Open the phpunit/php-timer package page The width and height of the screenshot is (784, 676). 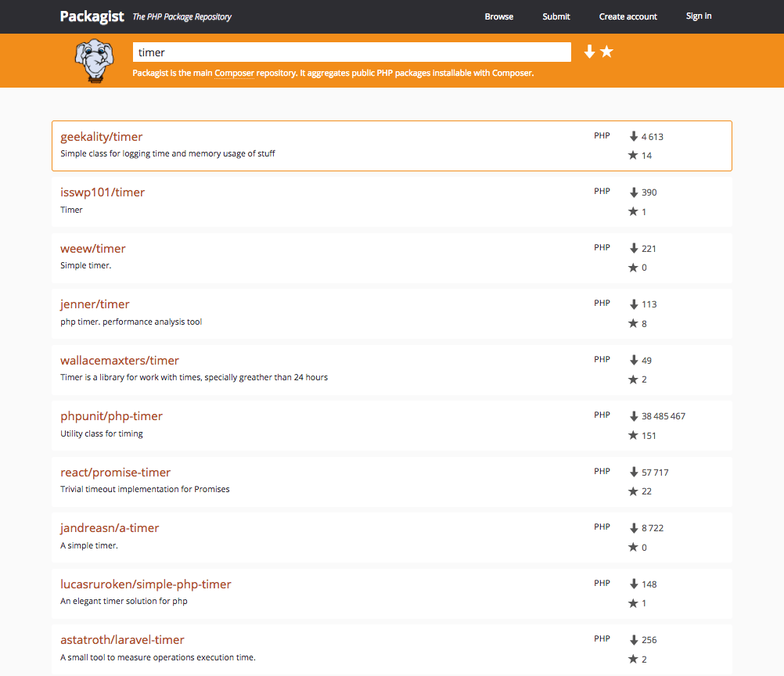click(x=112, y=416)
